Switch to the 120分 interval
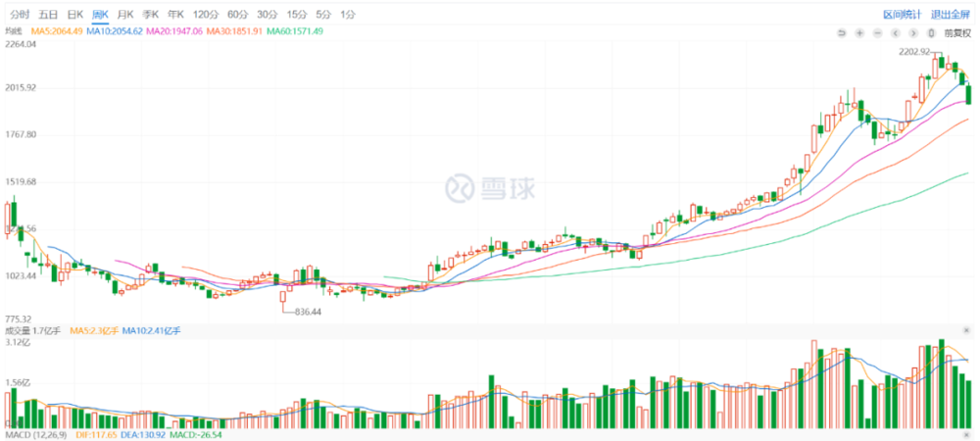The image size is (980, 441). (x=205, y=14)
